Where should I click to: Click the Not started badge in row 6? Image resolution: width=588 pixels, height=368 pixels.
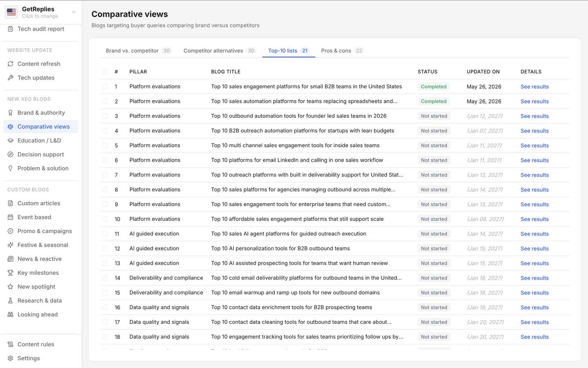[x=434, y=160]
